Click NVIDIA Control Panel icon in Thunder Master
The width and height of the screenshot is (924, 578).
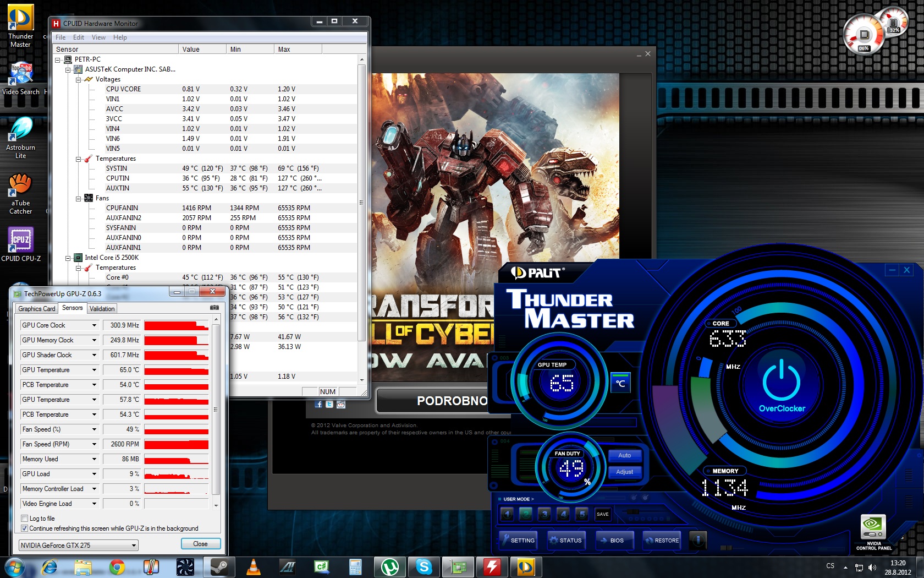(x=873, y=532)
